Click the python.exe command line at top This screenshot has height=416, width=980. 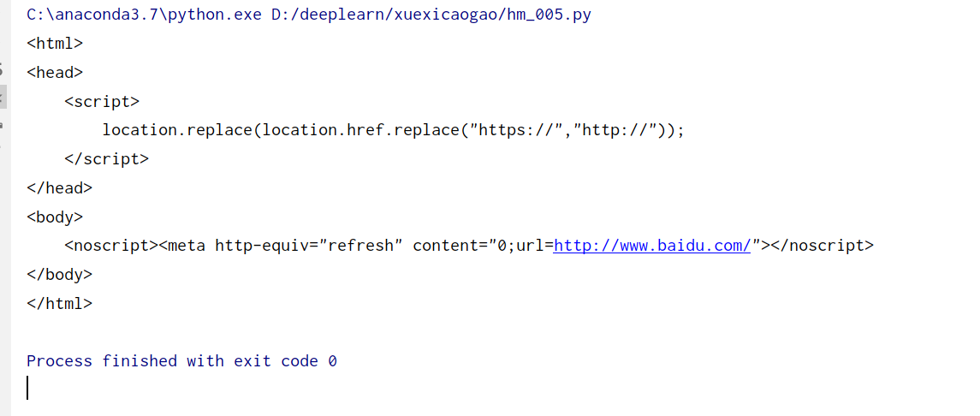point(309,15)
